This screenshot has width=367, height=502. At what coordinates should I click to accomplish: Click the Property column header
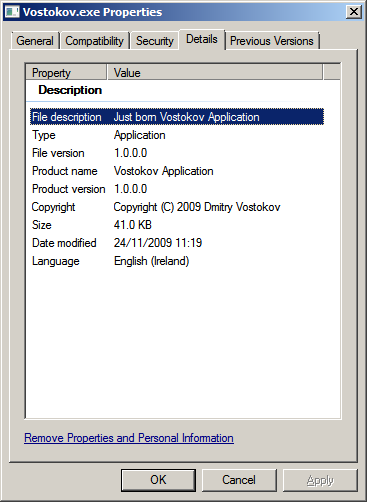(x=66, y=72)
